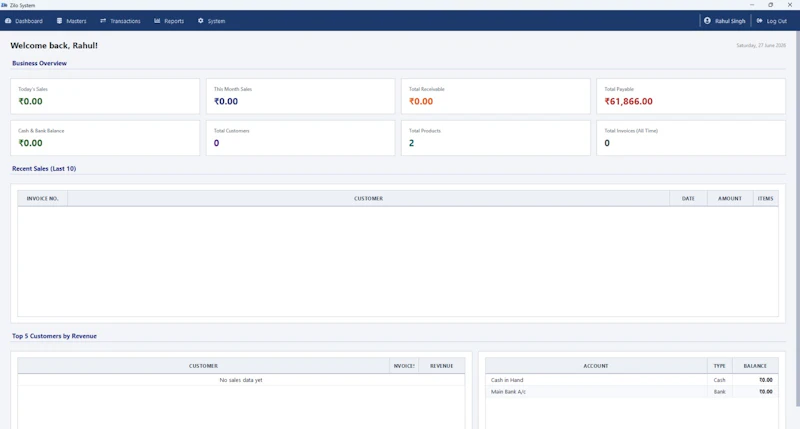Viewport: 800px width, 429px height.
Task: Click the Reports chart icon
Action: pyautogui.click(x=157, y=21)
